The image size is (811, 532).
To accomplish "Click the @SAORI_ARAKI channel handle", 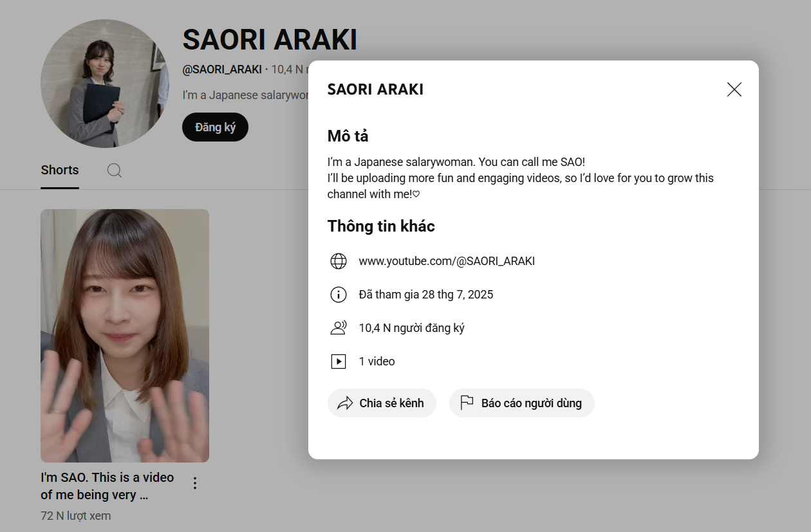I will click(222, 69).
